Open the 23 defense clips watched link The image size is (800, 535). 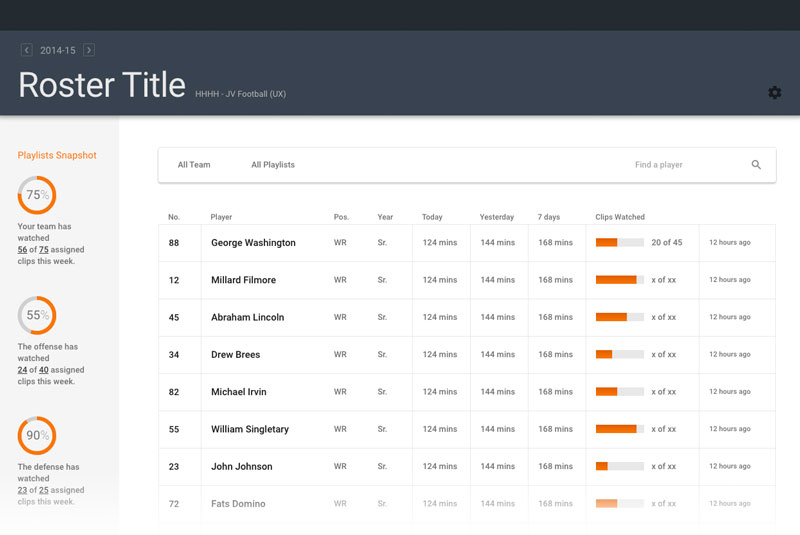point(23,490)
